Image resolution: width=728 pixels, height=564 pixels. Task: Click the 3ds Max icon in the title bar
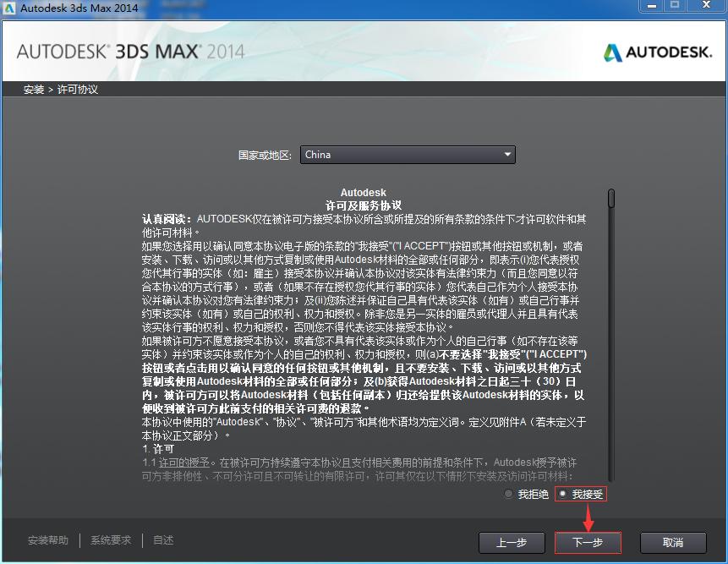click(8, 8)
